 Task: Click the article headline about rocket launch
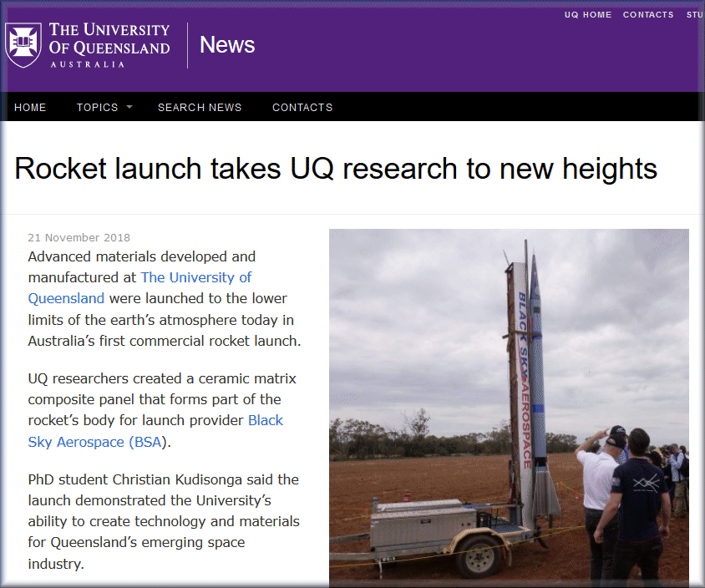[336, 169]
